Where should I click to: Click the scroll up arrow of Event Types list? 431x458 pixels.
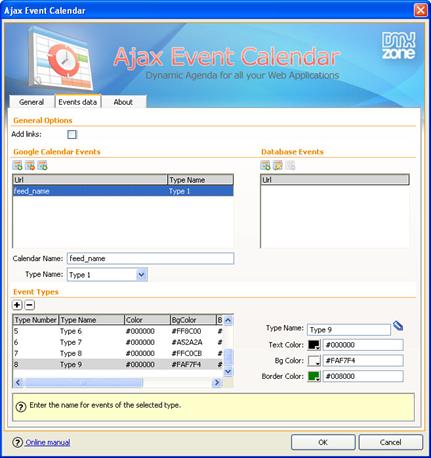point(228,320)
